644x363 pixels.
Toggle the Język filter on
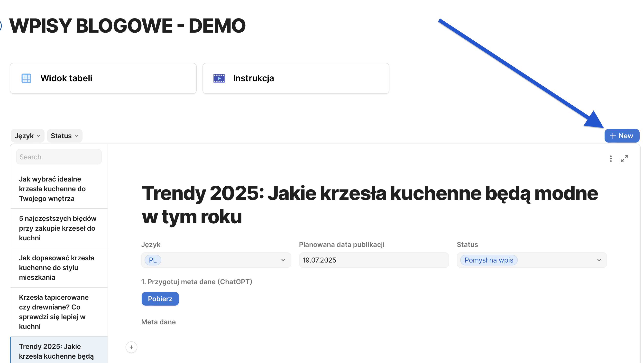[x=28, y=136]
